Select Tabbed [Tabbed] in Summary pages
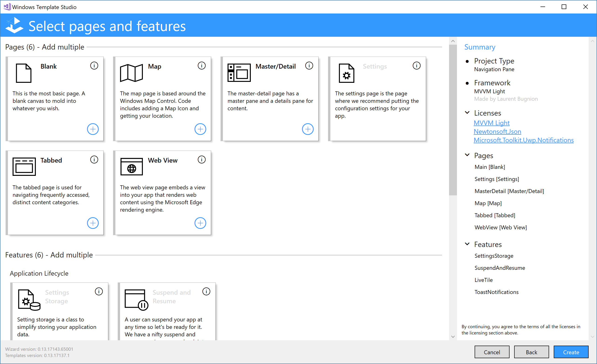 click(x=495, y=215)
